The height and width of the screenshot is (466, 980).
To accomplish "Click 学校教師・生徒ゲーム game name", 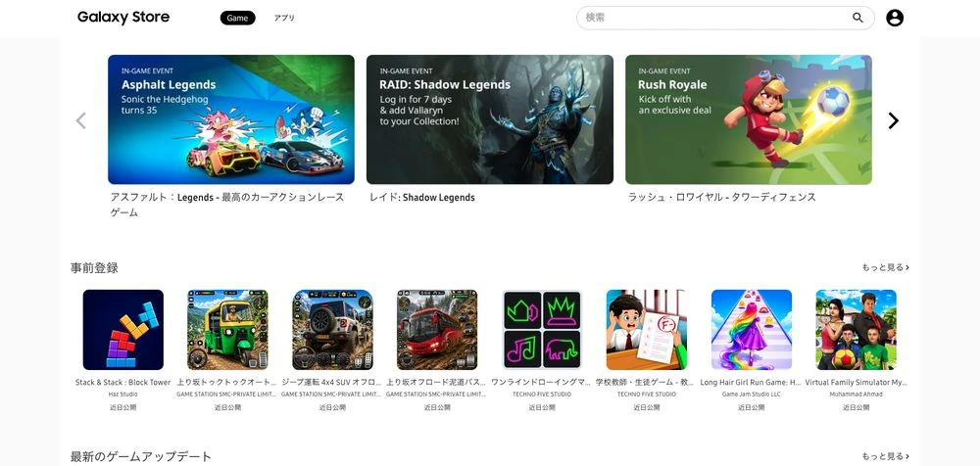I will click(646, 382).
